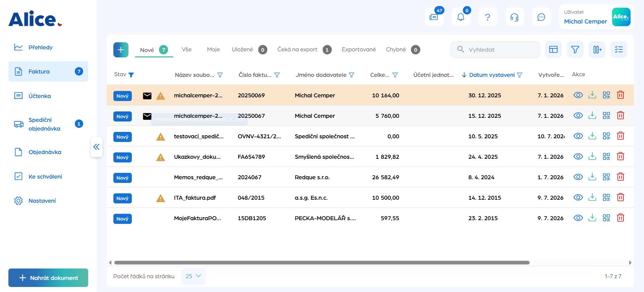Open the chat bubble icon

click(541, 17)
